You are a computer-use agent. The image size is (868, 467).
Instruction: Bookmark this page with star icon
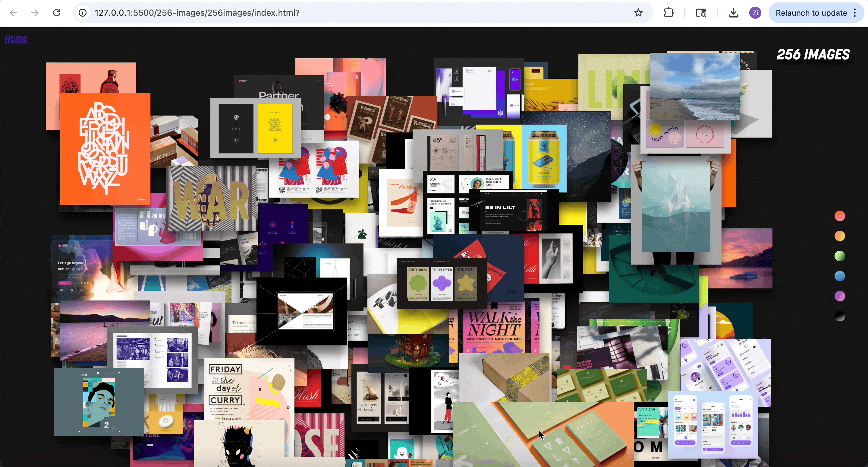click(638, 13)
